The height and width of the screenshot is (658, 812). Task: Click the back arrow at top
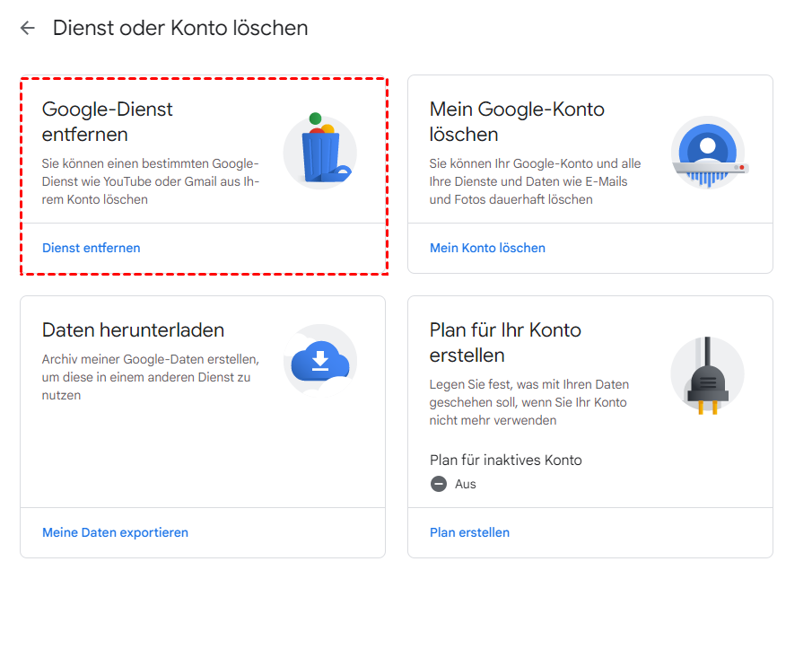(x=28, y=28)
